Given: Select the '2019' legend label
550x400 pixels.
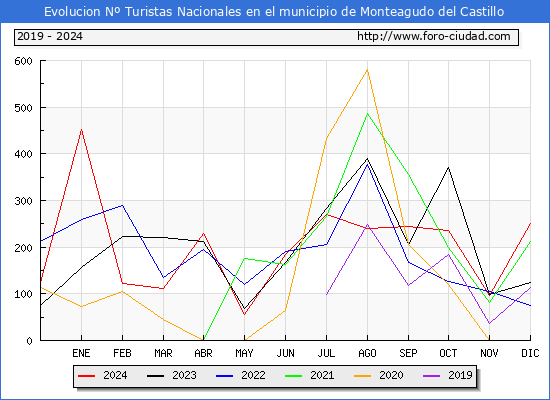Looking at the screenshot, I should pos(460,375).
